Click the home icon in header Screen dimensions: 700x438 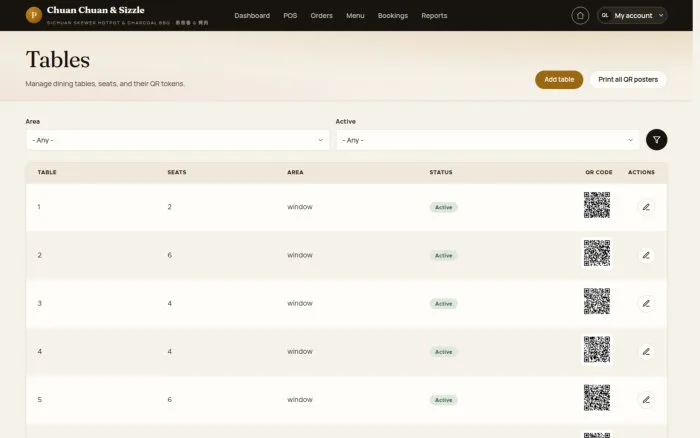tap(580, 16)
